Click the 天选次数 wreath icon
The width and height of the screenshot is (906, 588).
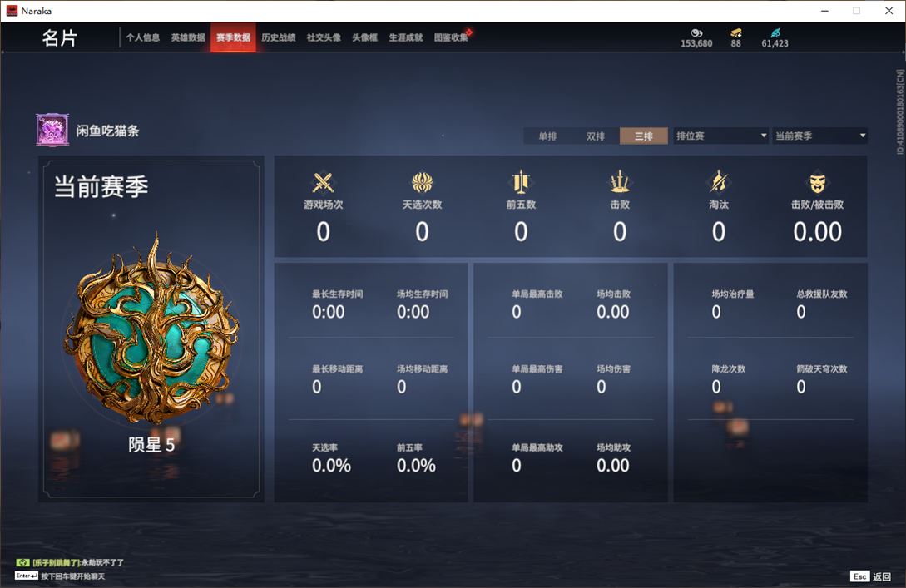tap(422, 182)
